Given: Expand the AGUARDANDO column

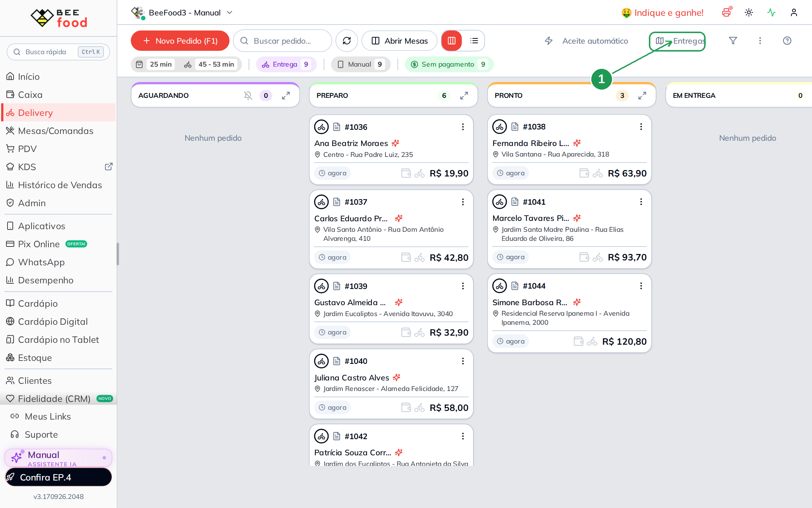Looking at the screenshot, I should pos(286,96).
